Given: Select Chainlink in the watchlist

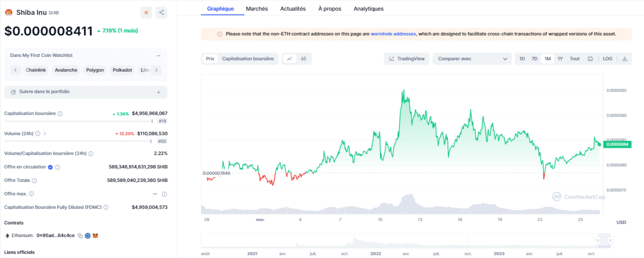Looking at the screenshot, I should pos(36,70).
